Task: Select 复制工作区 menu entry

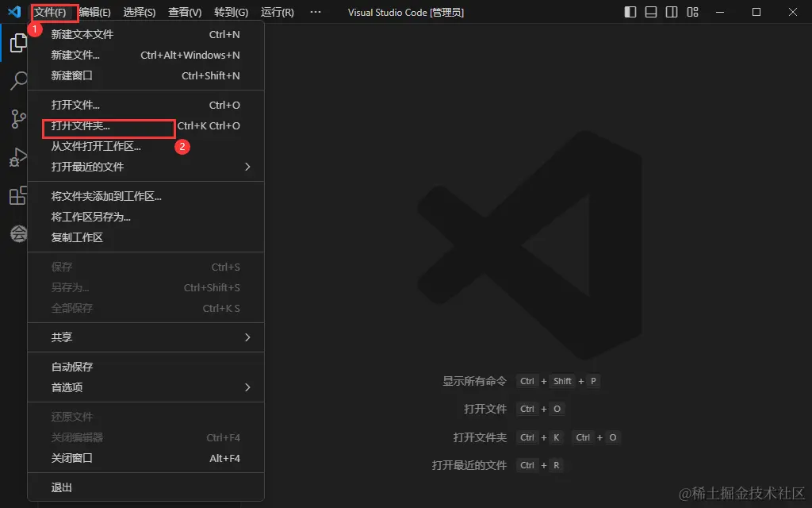Action: (x=146, y=237)
